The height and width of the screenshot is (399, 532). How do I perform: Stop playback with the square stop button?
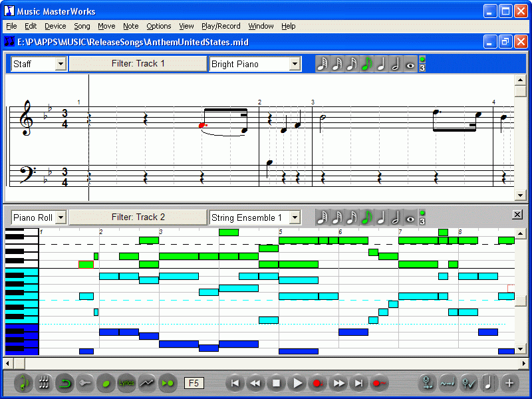(276, 384)
